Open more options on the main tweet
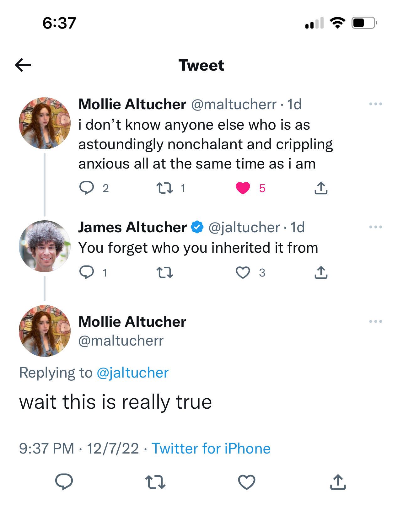This screenshot has height=532, width=403. [x=375, y=321]
